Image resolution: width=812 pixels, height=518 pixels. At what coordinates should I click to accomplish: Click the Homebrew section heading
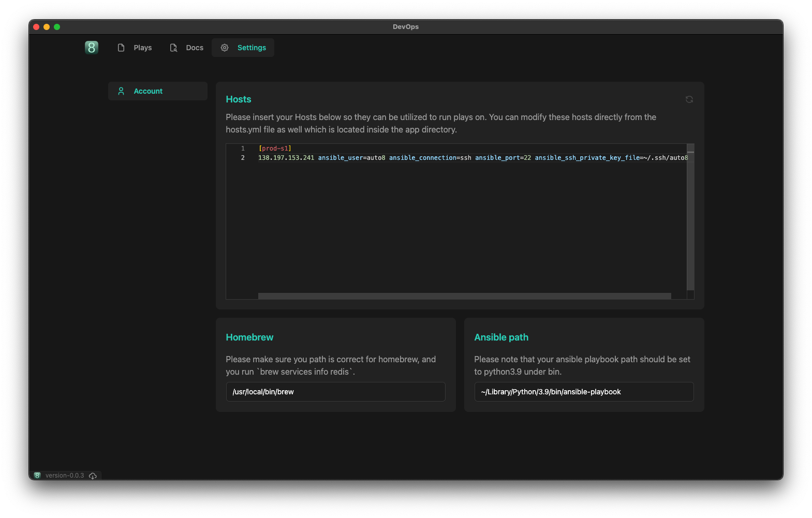pos(249,337)
